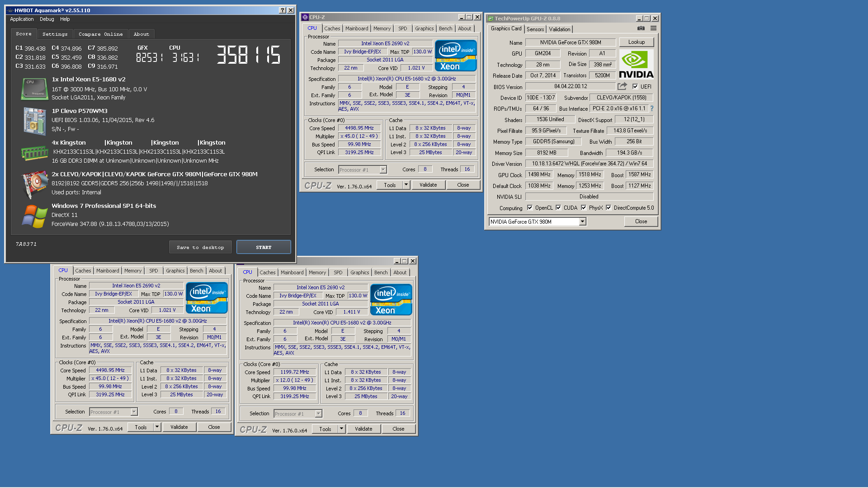Screen dimensions: 868x488
Task: Expand Tools dropdown arrow in bottom-left CPU-Z
Action: tap(157, 427)
